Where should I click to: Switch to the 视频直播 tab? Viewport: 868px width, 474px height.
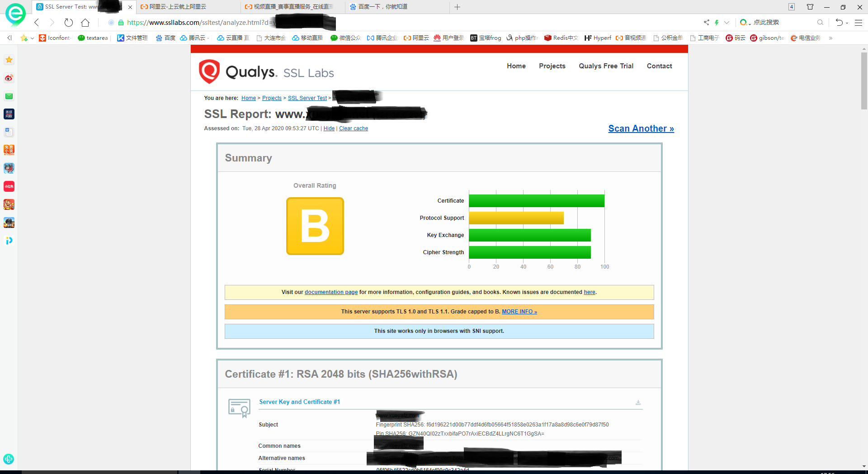click(x=292, y=7)
